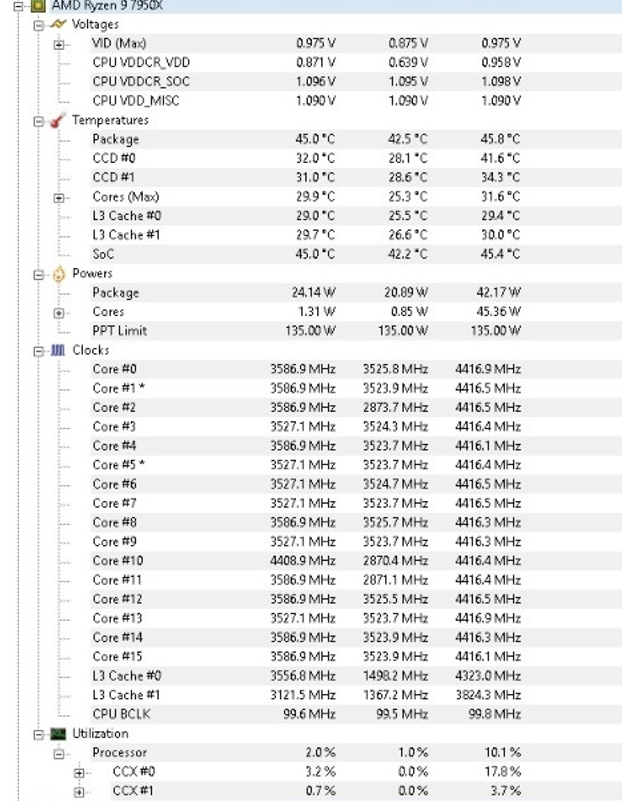Select the CPU VDDCR_SOC voltage row
Screen dimensions: 622x801
[x=141, y=82]
